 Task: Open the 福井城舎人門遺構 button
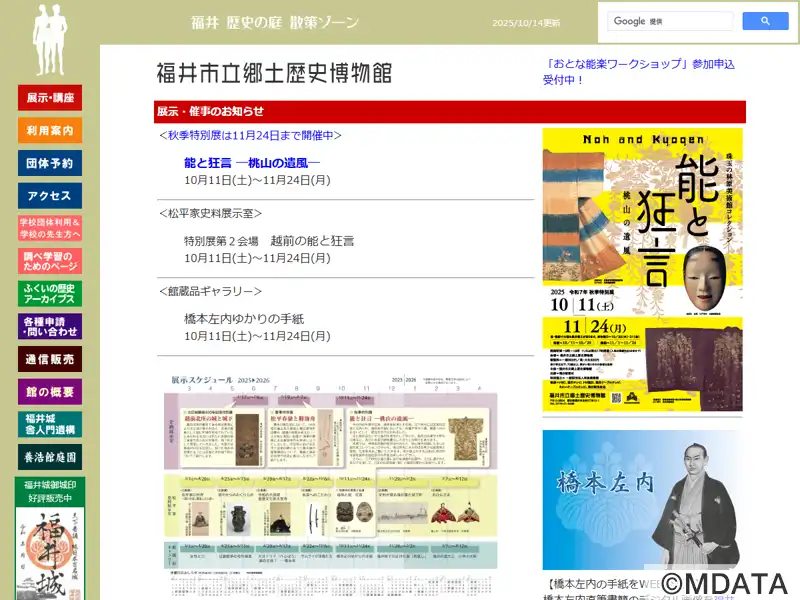pos(50,424)
